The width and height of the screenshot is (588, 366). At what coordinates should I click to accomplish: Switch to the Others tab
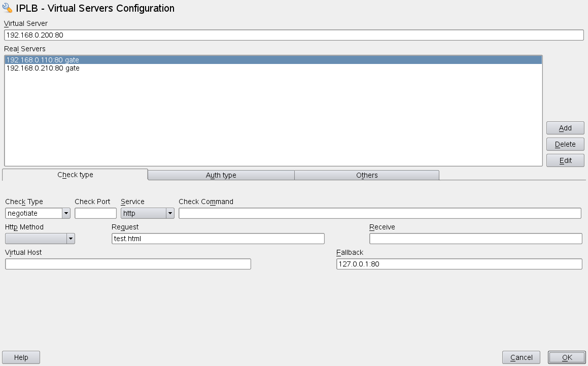click(366, 175)
